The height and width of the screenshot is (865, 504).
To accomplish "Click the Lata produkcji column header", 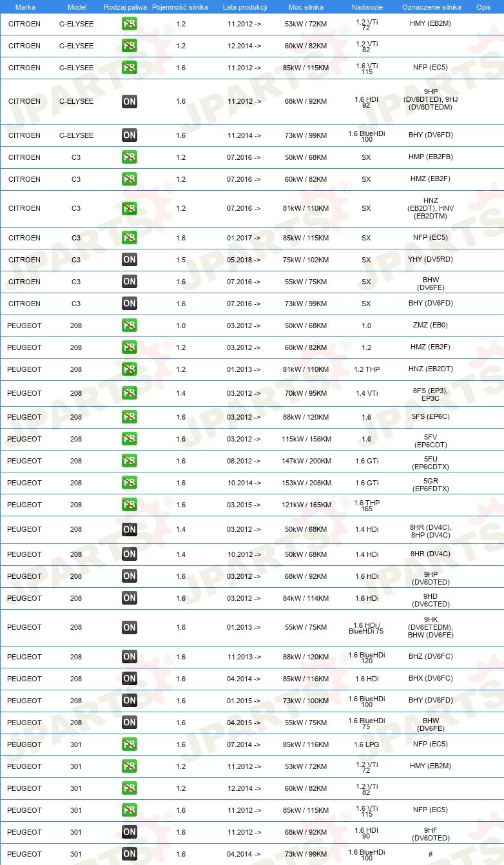I will click(x=245, y=6).
